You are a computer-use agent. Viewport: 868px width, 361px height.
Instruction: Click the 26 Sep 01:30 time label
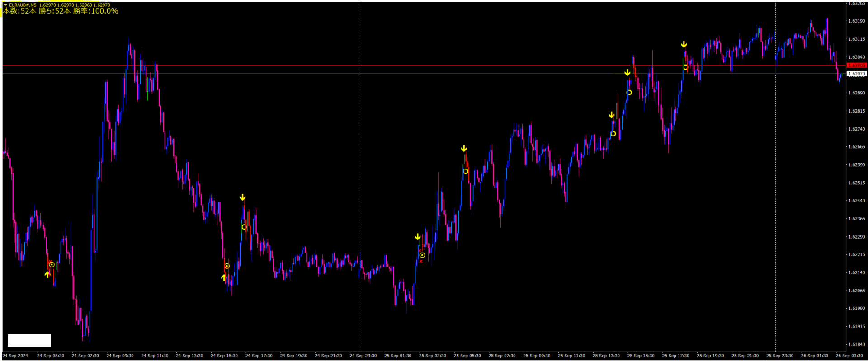pos(815,356)
